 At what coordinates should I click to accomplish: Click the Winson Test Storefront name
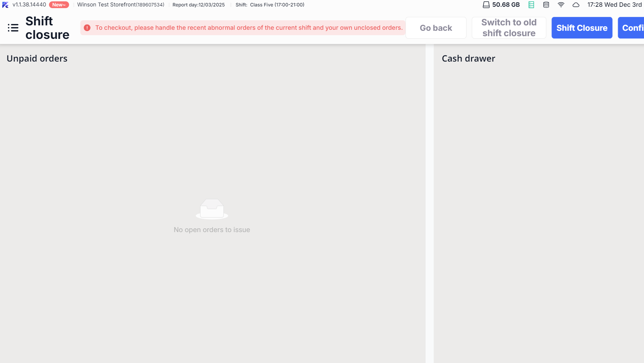pyautogui.click(x=120, y=5)
